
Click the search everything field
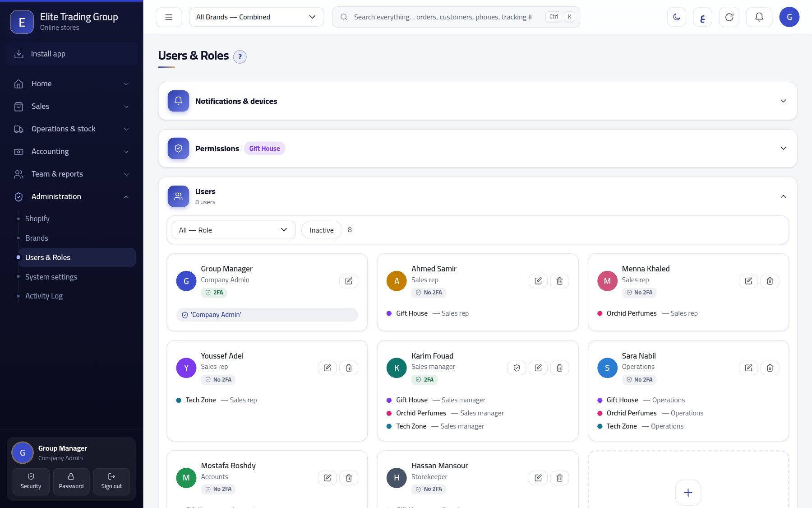[x=456, y=17]
